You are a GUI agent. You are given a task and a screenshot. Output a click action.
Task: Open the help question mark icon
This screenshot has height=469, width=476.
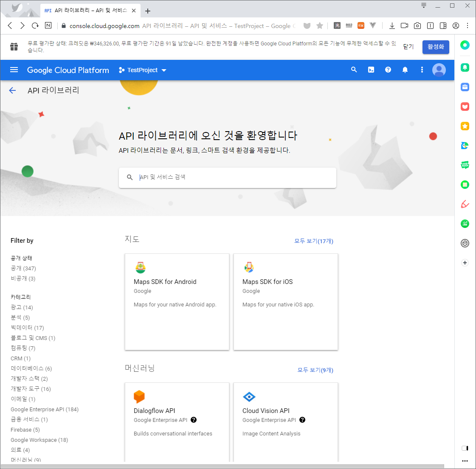tap(388, 70)
